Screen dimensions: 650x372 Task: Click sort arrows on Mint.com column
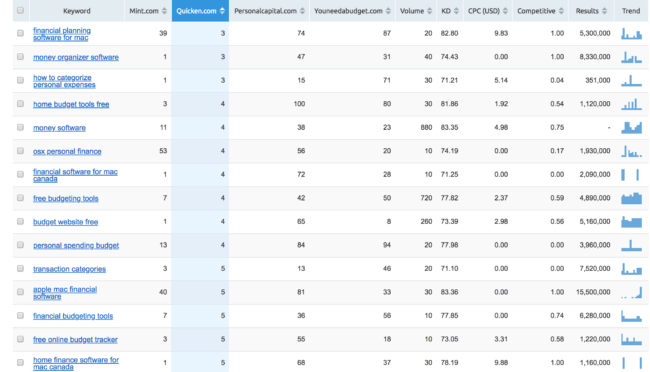pyautogui.click(x=164, y=11)
